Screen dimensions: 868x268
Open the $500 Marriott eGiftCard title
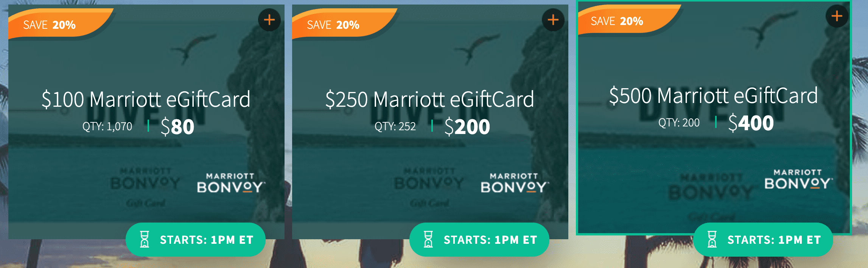pos(714,95)
